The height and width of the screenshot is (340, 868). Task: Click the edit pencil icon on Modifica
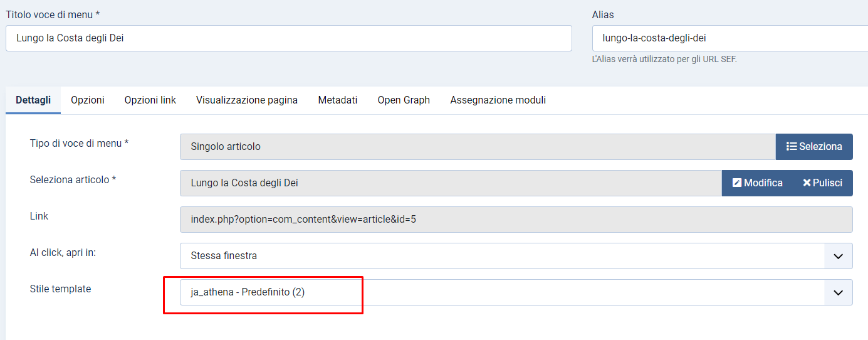coord(737,183)
